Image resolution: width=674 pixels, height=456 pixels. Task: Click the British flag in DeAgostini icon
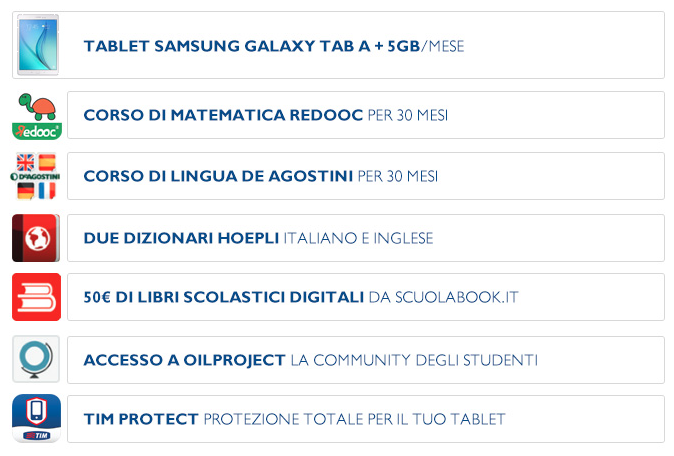25,162
